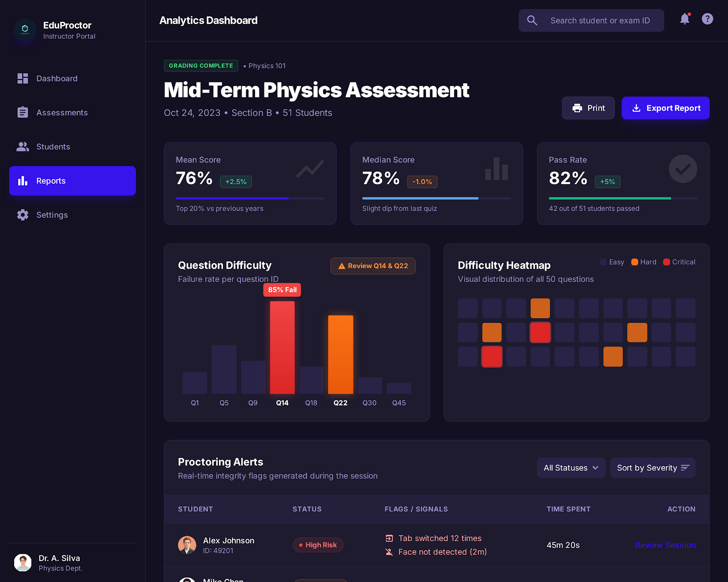Click Review Session link for Alex Johnson
Image resolution: width=728 pixels, height=582 pixels.
click(x=665, y=545)
